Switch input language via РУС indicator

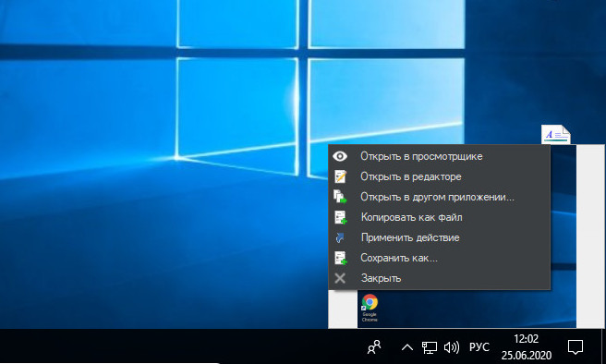point(479,347)
